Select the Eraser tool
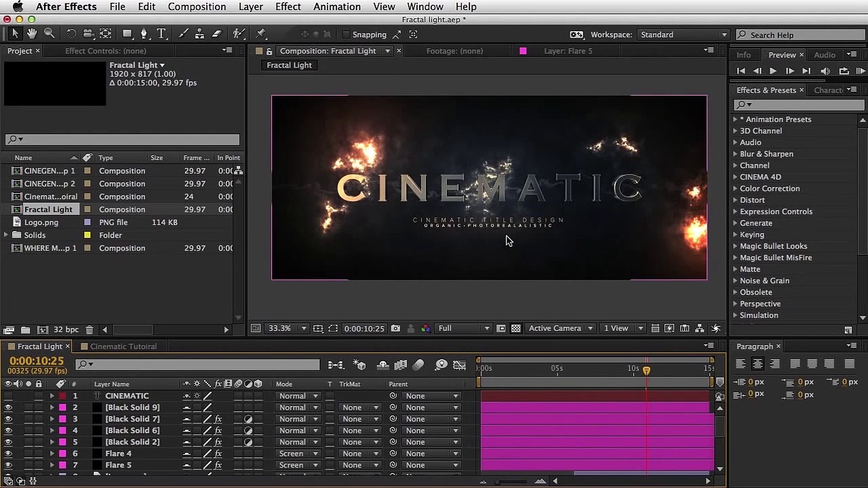 coord(217,33)
